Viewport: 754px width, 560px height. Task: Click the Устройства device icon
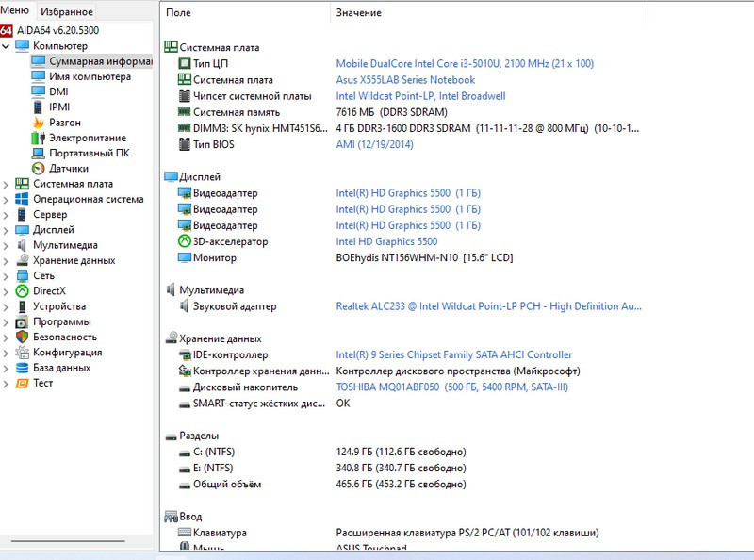22,306
